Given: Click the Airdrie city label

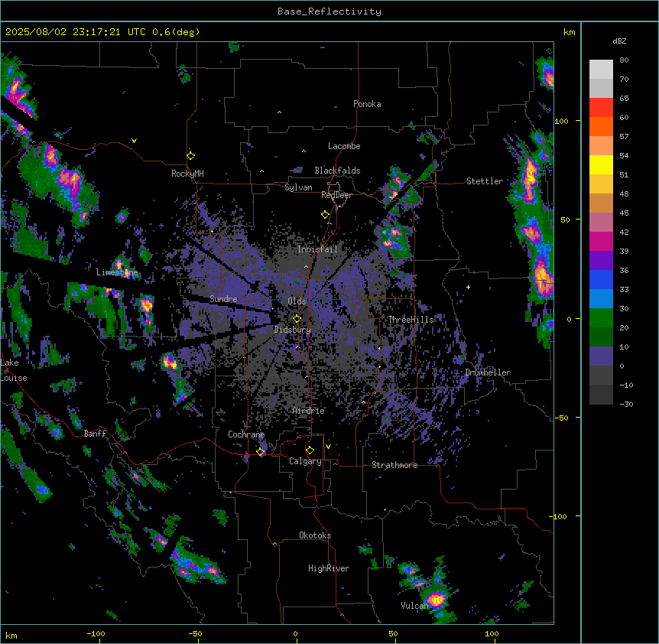Looking at the screenshot, I should 309,411.
